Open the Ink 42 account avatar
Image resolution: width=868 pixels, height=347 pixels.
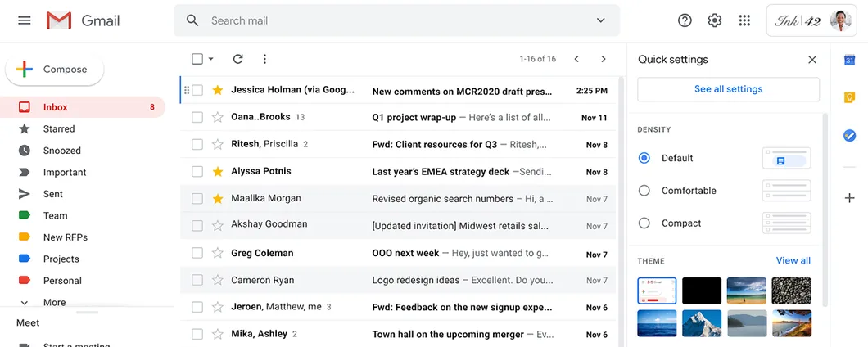click(x=840, y=21)
